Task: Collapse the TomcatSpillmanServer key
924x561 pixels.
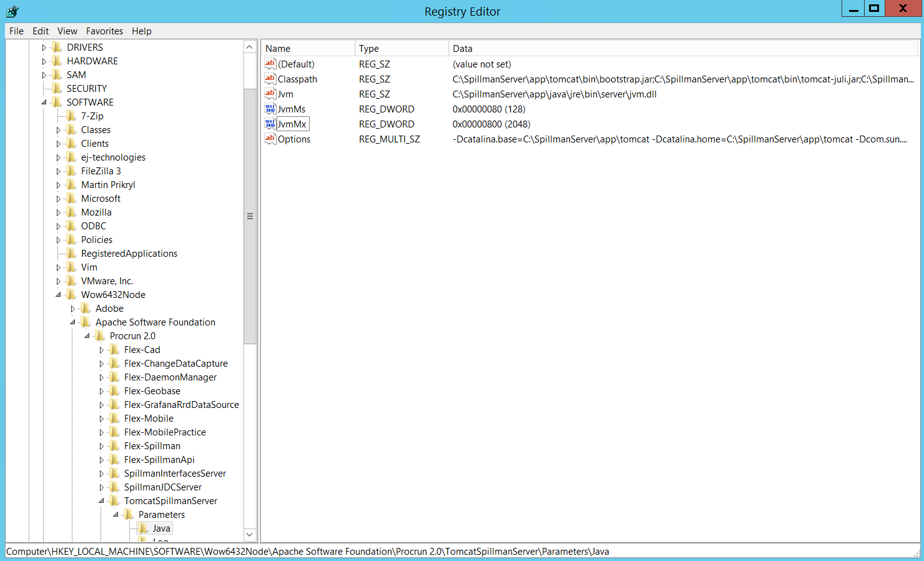Action: pos(101,501)
